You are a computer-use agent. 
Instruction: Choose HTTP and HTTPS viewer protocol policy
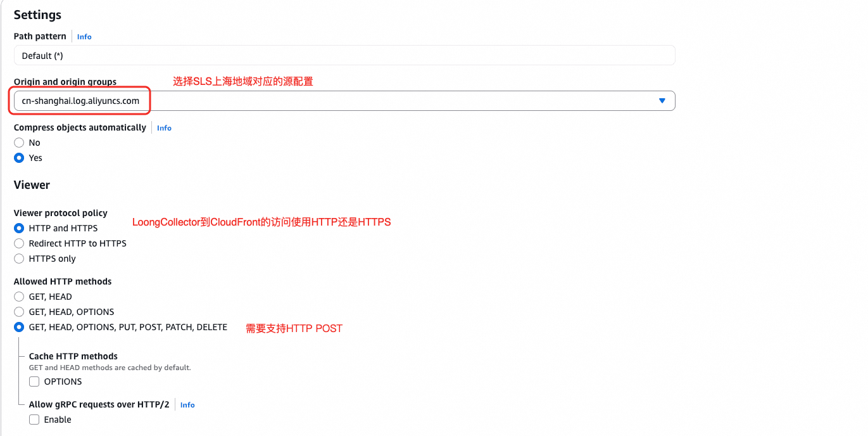[x=19, y=228]
